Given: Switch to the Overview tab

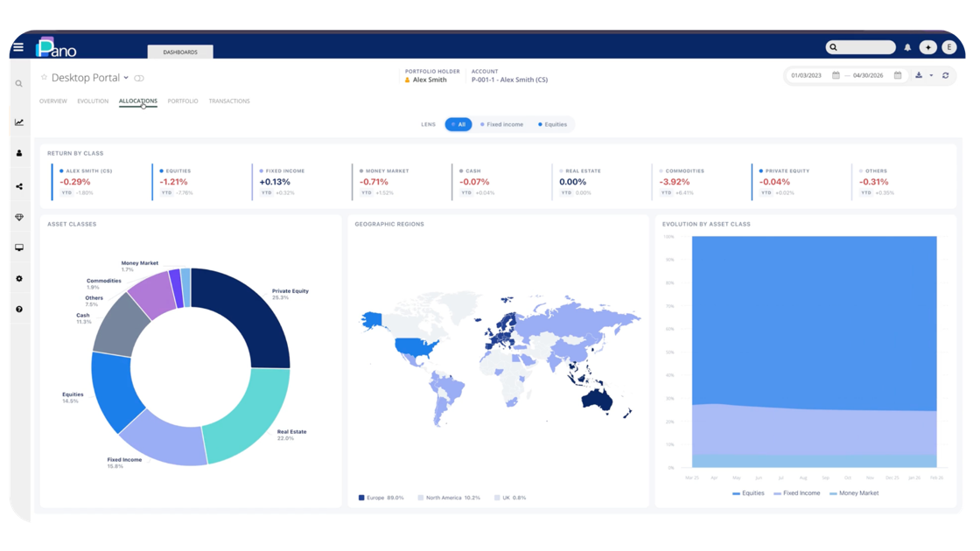Looking at the screenshot, I should 53,101.
